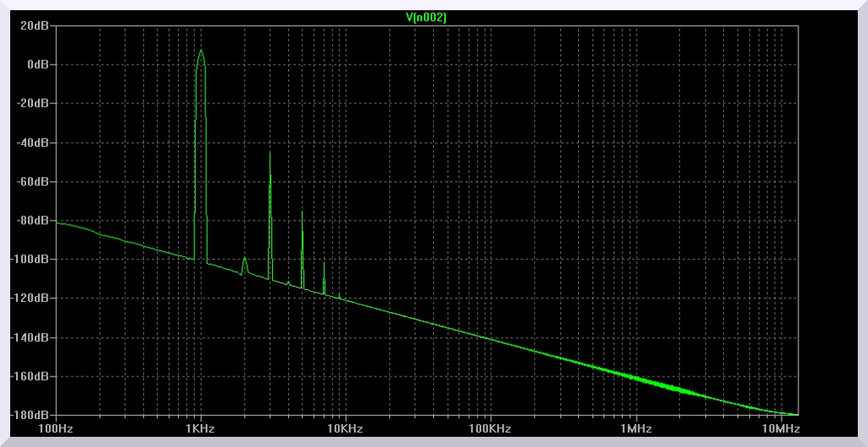The image size is (868, 447).
Task: Select the 10MHz horizontal axis label
Action: pyautogui.click(x=780, y=429)
